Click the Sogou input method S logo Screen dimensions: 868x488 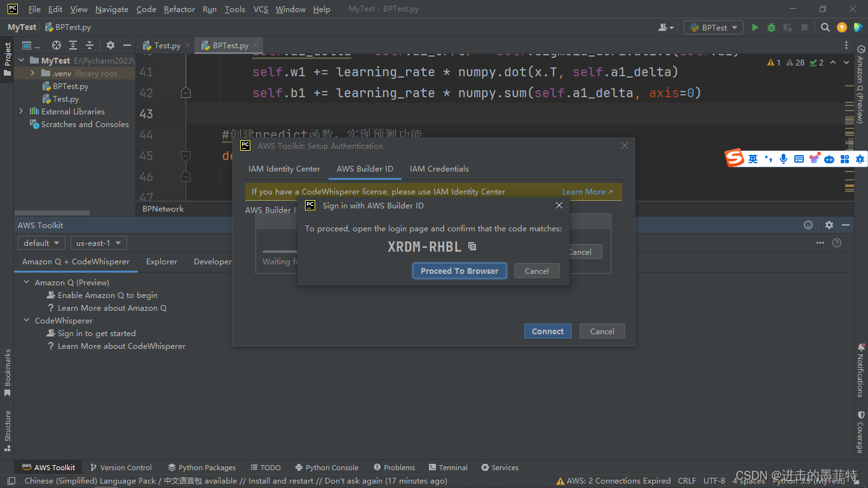click(735, 158)
